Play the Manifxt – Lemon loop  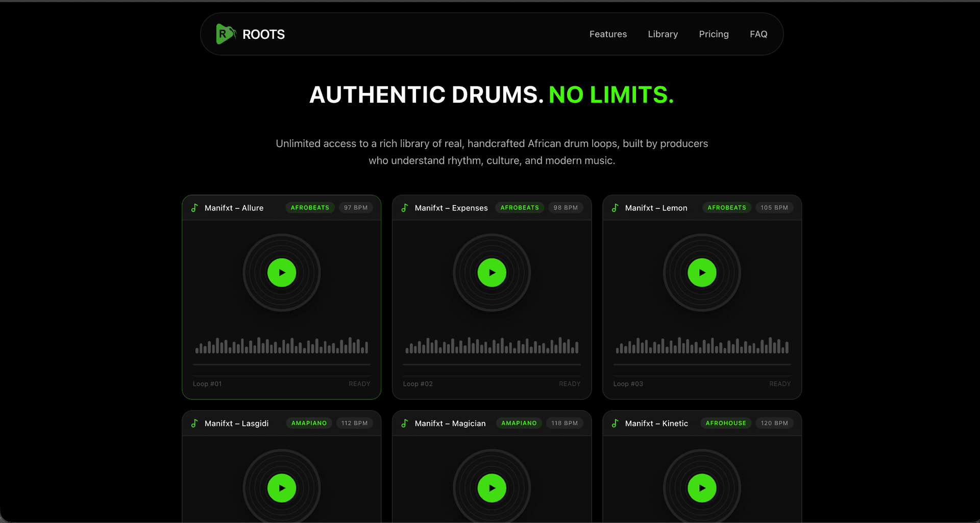pos(702,273)
